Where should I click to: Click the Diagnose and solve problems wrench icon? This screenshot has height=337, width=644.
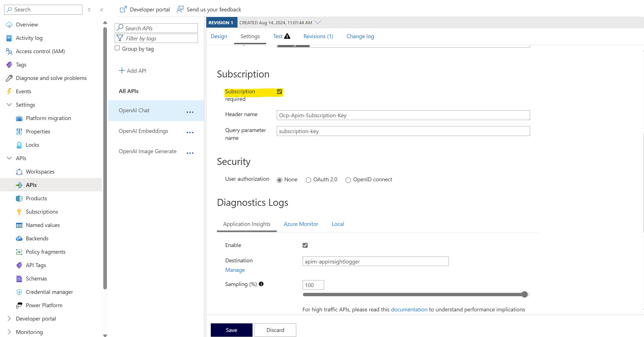(9, 78)
